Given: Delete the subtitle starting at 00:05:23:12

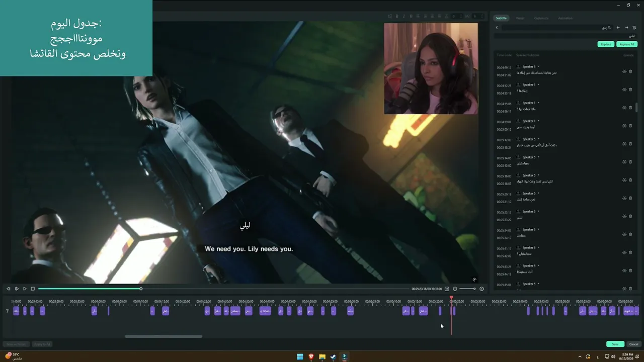Looking at the screenshot, I should [x=630, y=216].
